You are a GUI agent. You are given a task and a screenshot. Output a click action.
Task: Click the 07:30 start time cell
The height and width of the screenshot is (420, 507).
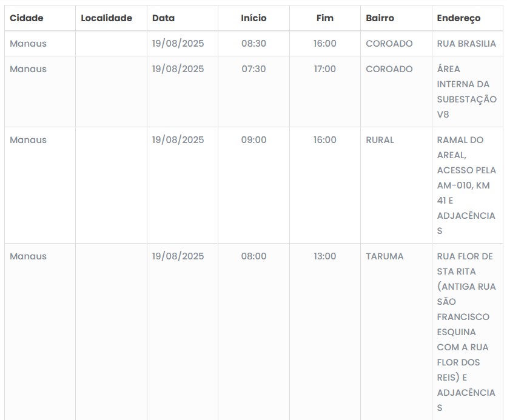[253, 69]
